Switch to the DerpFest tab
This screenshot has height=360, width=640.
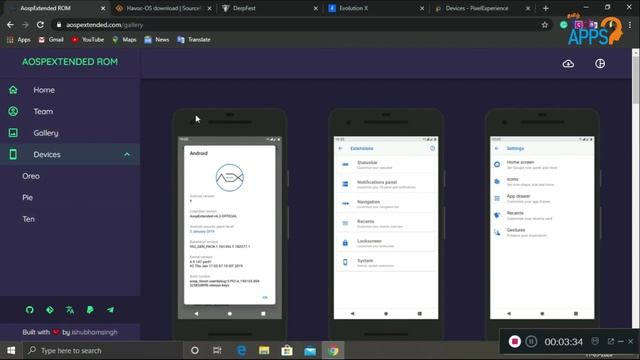[x=269, y=8]
